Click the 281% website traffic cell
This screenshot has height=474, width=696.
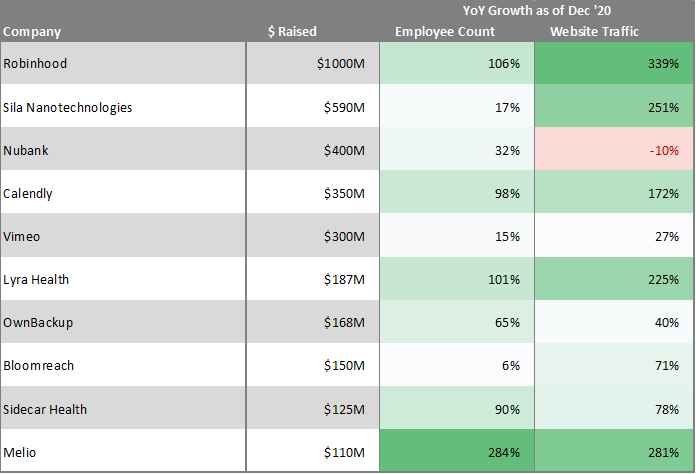614,450
